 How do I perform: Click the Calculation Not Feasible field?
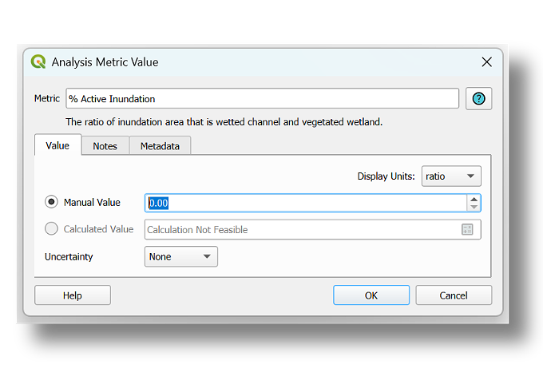[312, 229]
